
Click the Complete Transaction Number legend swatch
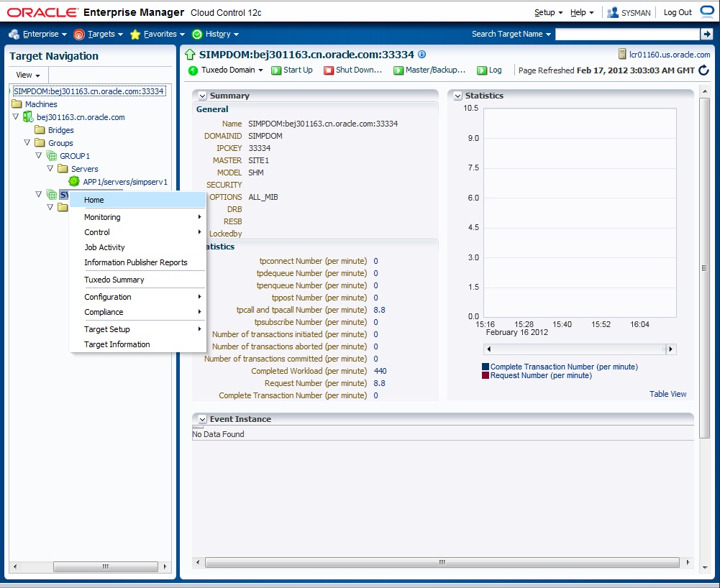click(486, 367)
